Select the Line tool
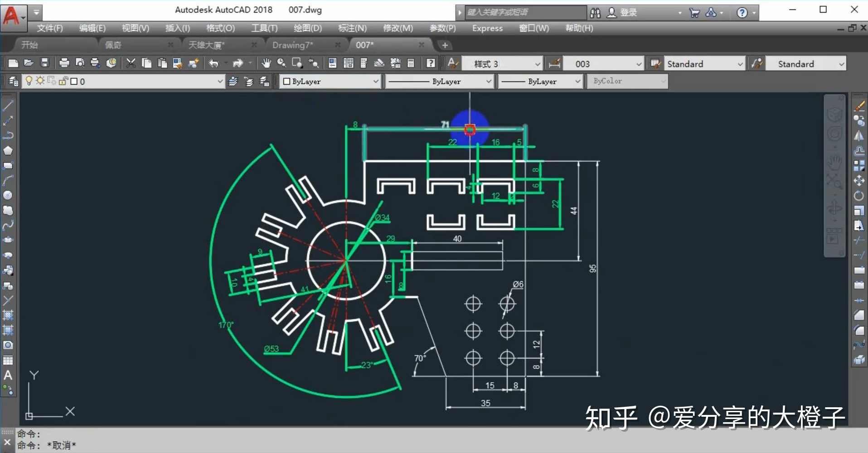868x453 pixels. [x=8, y=106]
